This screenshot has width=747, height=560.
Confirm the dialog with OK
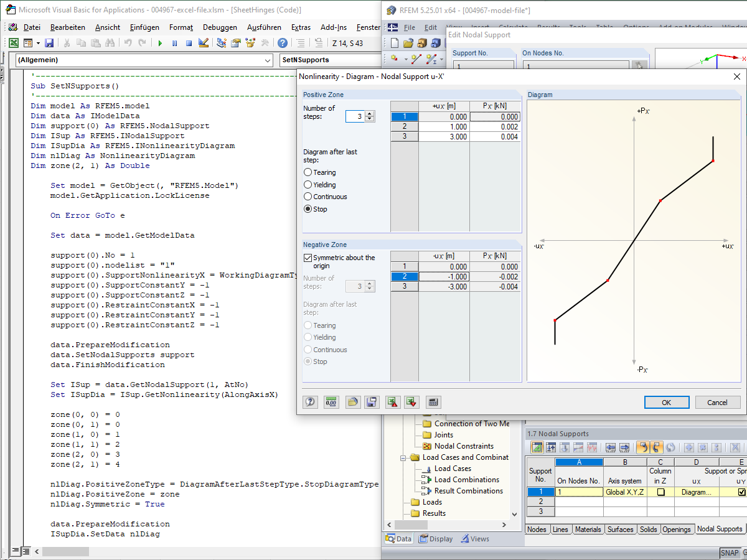667,403
